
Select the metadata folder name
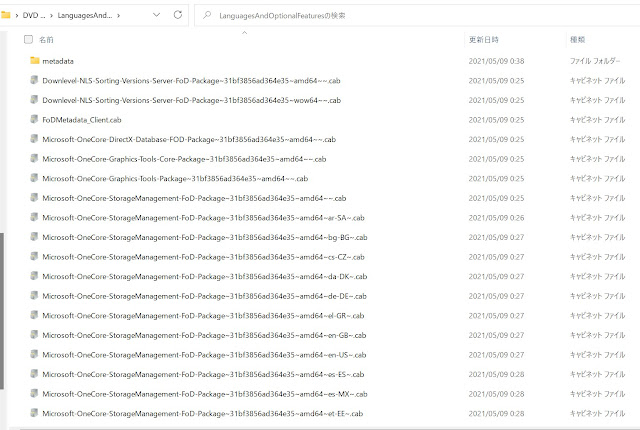58,61
